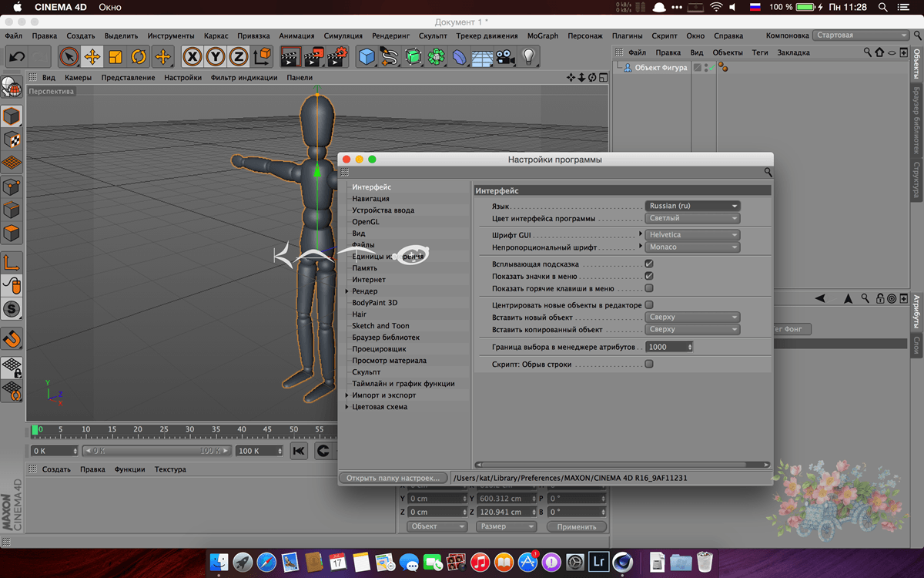Click the Применить button
The height and width of the screenshot is (578, 924).
(577, 527)
